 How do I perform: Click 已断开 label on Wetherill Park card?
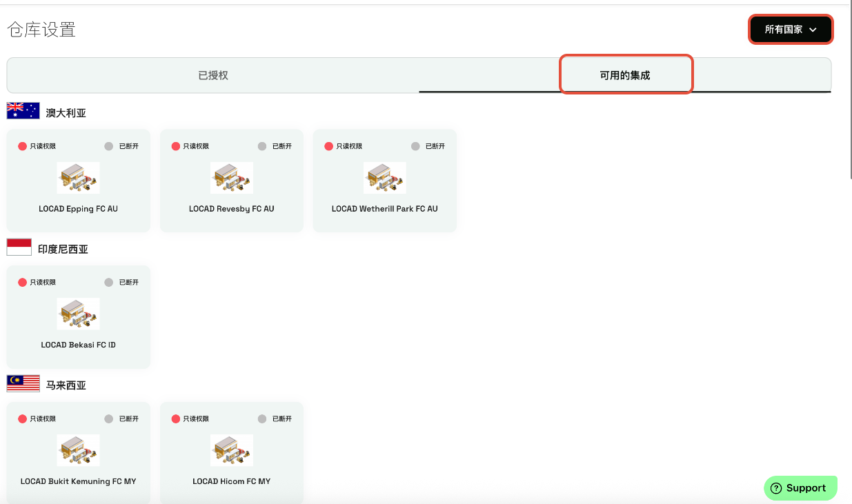coord(435,146)
